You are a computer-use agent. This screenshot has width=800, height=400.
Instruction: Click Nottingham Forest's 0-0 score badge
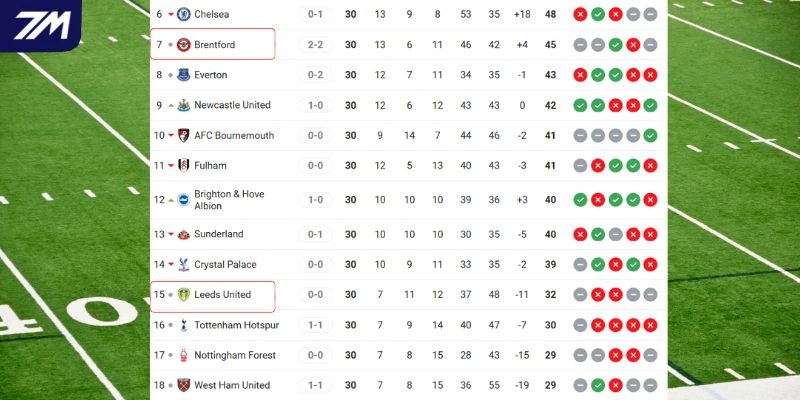coord(315,355)
